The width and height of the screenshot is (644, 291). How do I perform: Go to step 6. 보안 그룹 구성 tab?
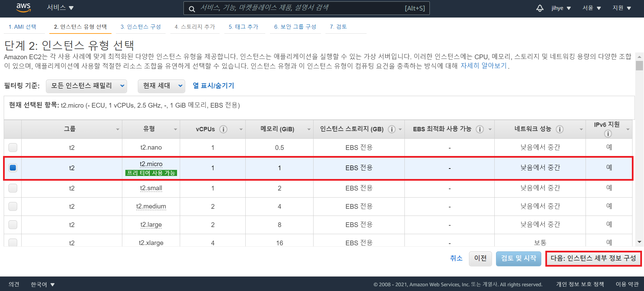click(x=295, y=27)
